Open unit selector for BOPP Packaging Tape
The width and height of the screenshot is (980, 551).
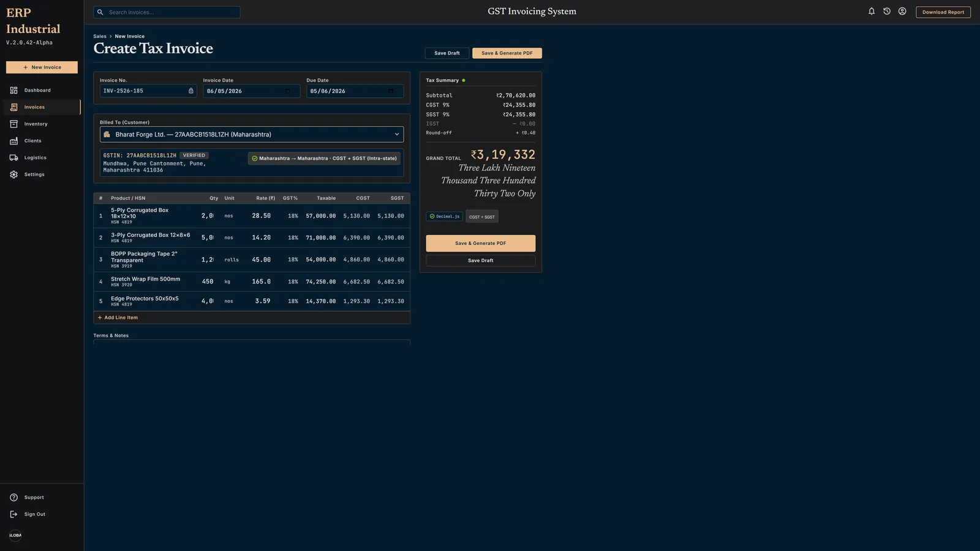[232, 260]
